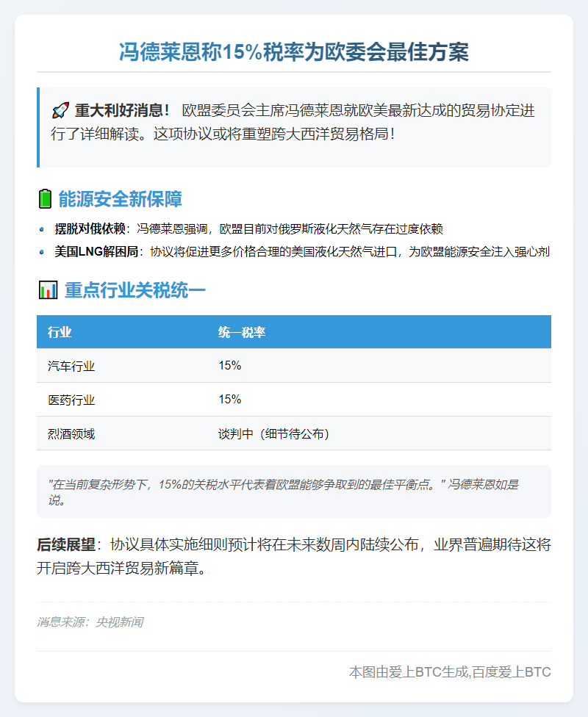Image resolution: width=588 pixels, height=717 pixels.
Task: Click the green battery icon
Action: [x=45, y=199]
